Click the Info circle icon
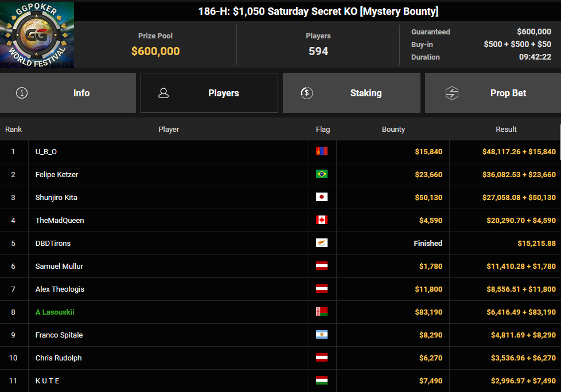This screenshot has width=561, height=392. click(22, 93)
